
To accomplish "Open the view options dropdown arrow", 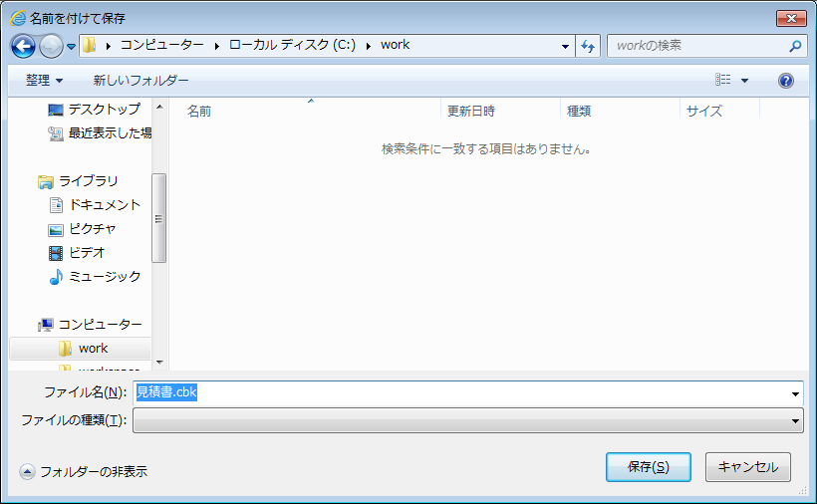I will [x=744, y=80].
